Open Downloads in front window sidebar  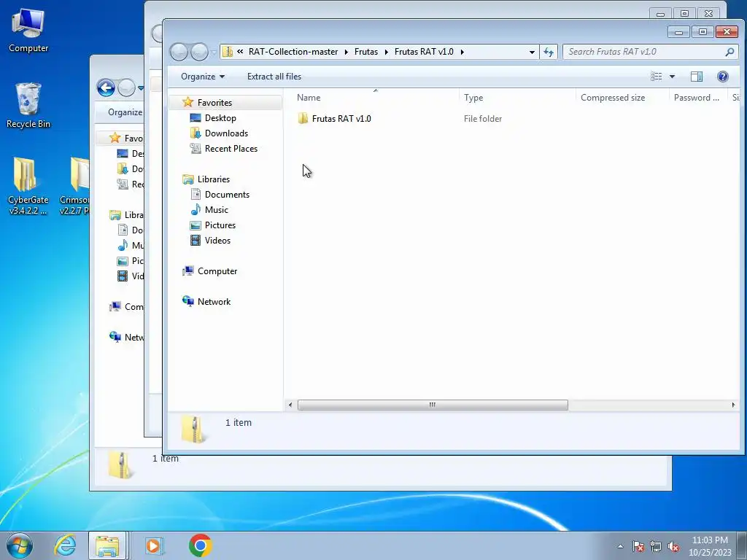(226, 133)
